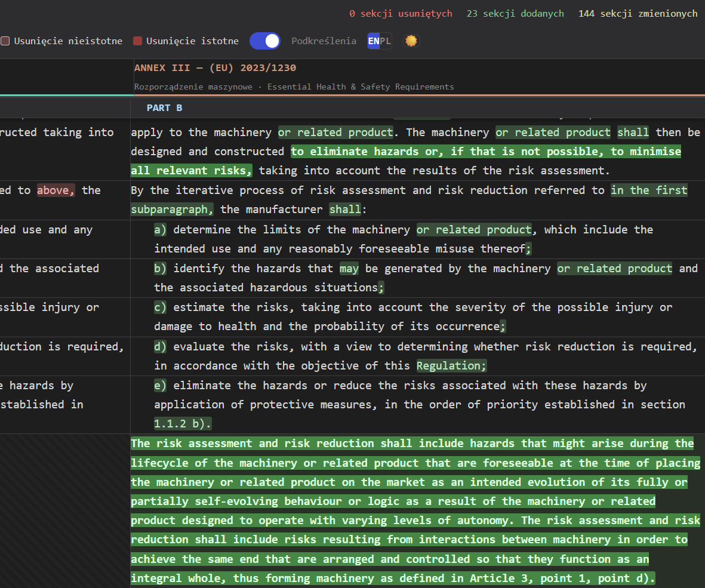Switch language to EN

373,41
